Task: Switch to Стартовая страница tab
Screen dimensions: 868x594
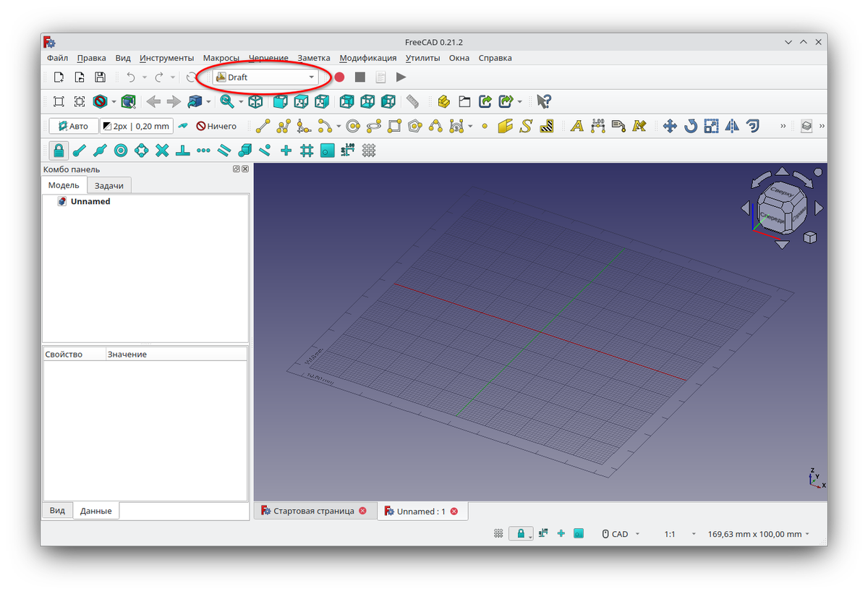Action: click(314, 511)
